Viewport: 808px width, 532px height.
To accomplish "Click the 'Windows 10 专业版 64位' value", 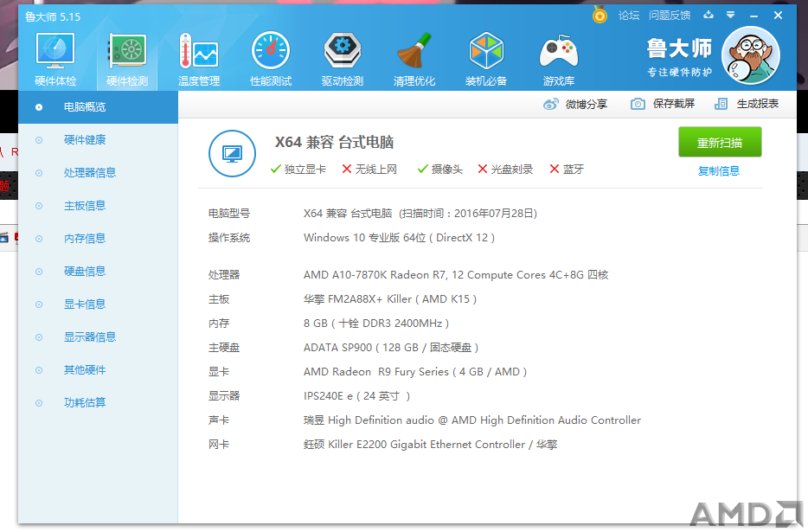I will tap(365, 238).
